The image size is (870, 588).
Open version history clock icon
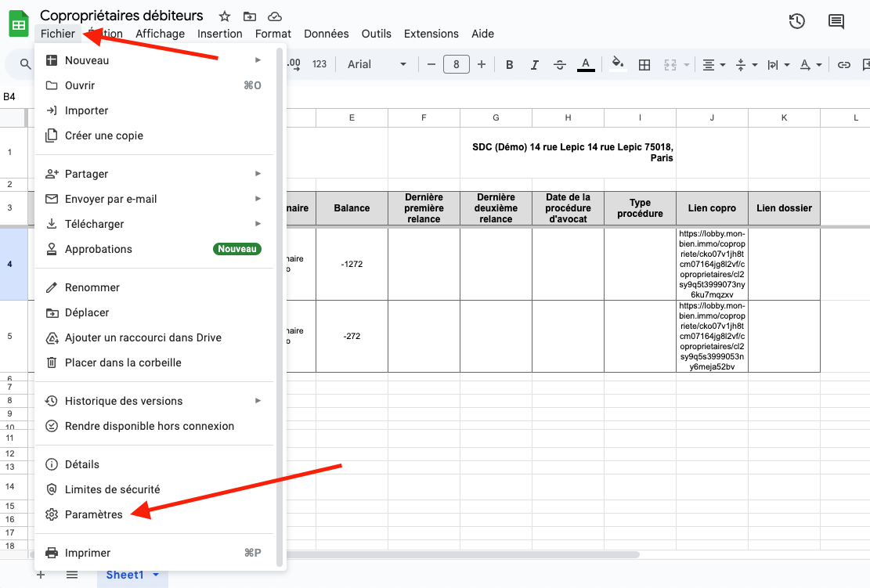click(x=796, y=22)
